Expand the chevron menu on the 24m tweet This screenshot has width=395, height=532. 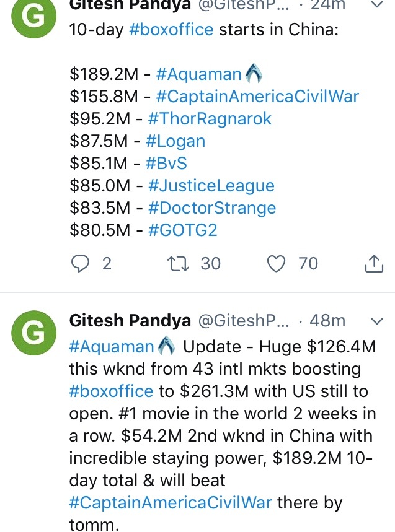coord(376,4)
